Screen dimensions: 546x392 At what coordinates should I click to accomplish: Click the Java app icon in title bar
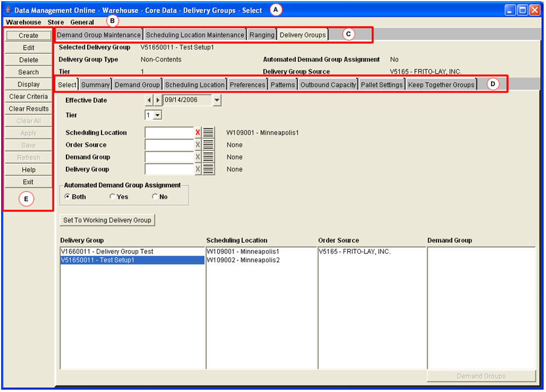pyautogui.click(x=8, y=10)
